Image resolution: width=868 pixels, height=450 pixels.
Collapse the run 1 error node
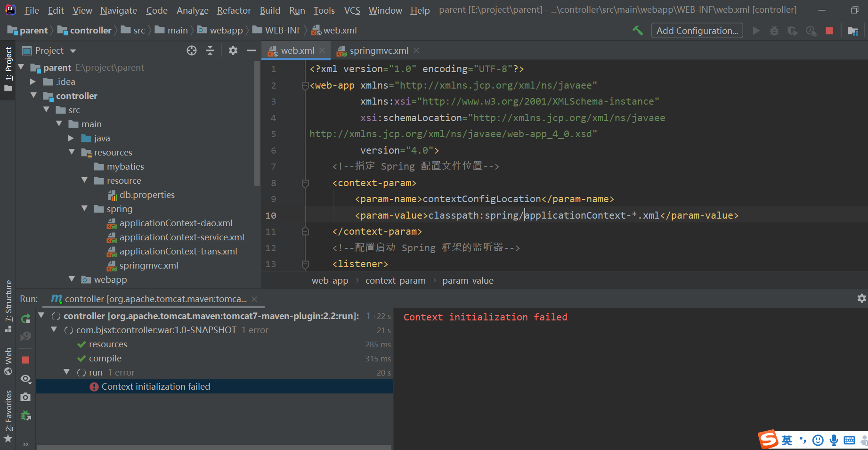(66, 372)
